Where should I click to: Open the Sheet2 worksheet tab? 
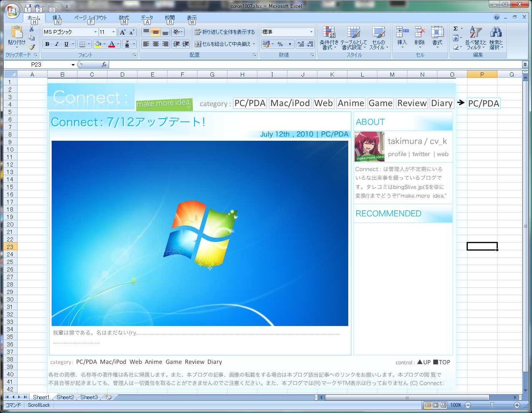pos(65,397)
